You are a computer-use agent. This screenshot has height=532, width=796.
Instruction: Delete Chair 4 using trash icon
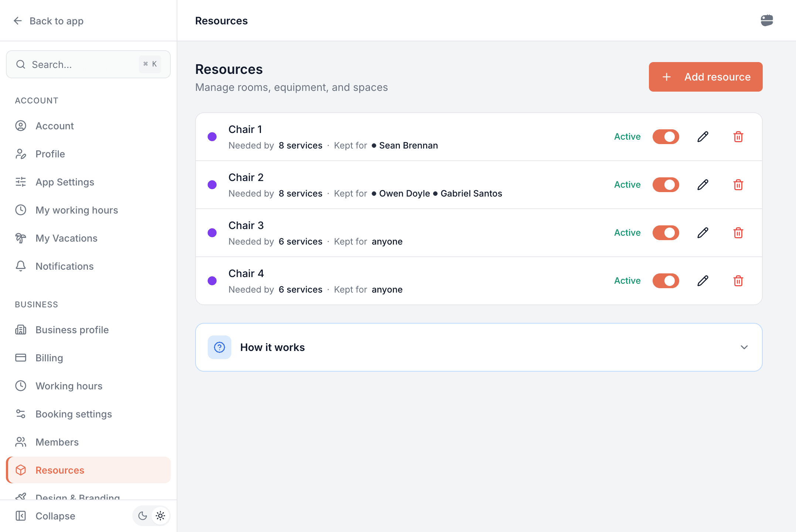click(738, 281)
